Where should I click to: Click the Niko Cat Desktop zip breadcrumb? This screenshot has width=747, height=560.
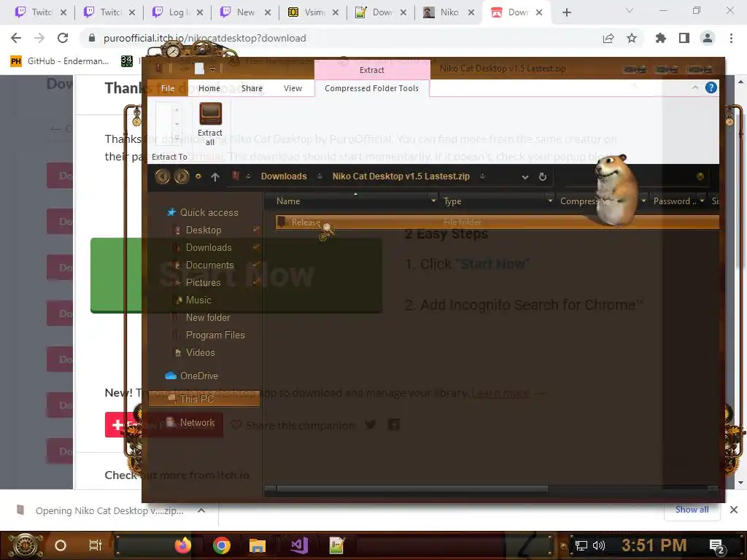click(x=401, y=176)
